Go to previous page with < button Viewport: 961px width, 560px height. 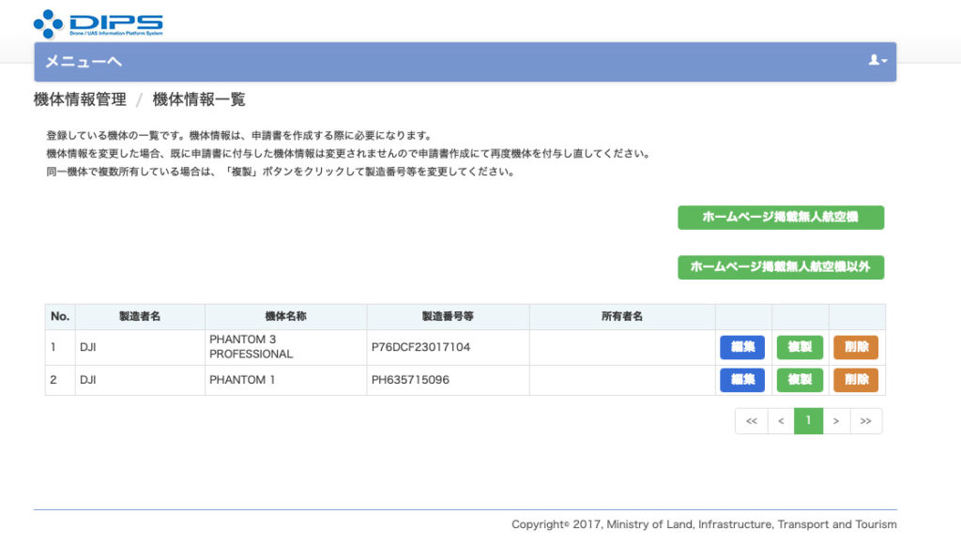pyautogui.click(x=781, y=421)
